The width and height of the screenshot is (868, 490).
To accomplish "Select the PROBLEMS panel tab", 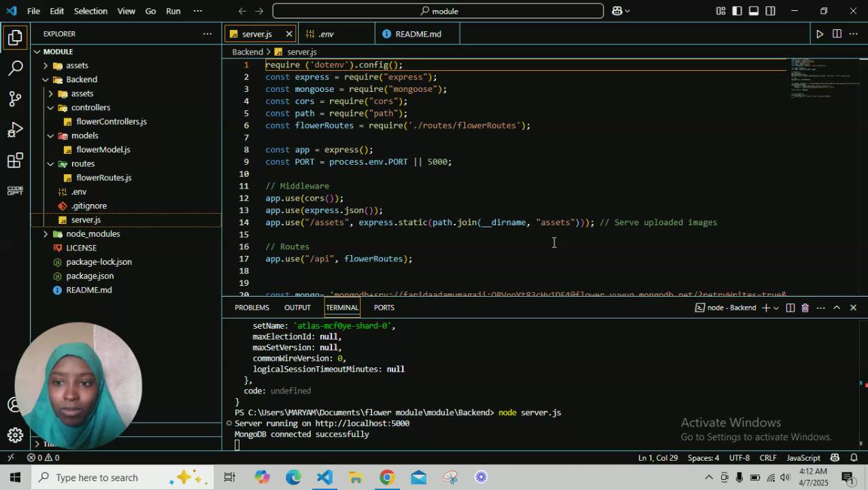I will click(x=252, y=308).
